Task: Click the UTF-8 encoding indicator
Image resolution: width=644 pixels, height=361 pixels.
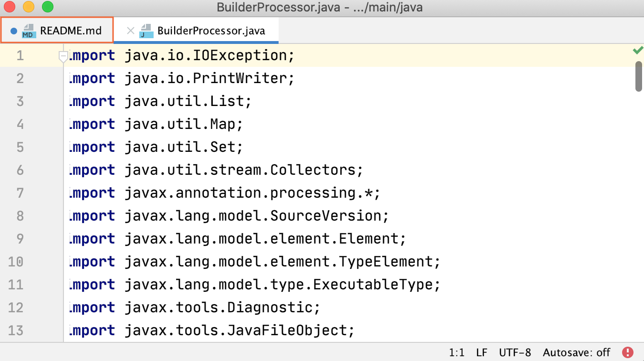Action: (x=515, y=352)
